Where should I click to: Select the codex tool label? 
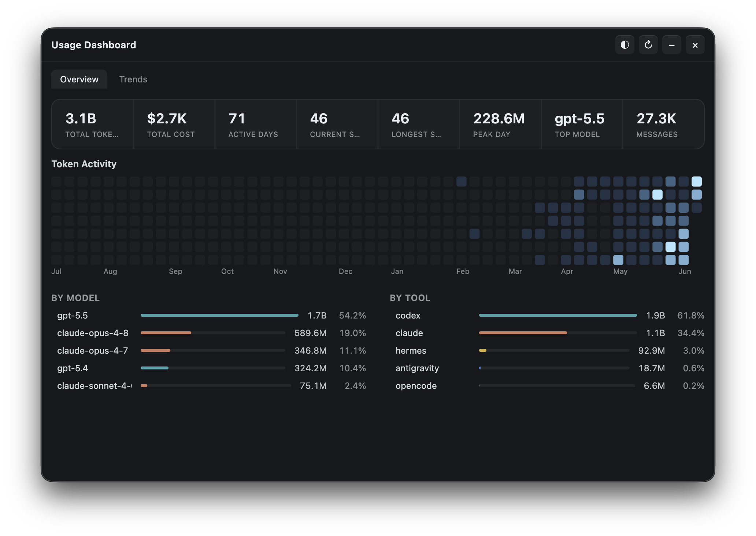coord(408,315)
